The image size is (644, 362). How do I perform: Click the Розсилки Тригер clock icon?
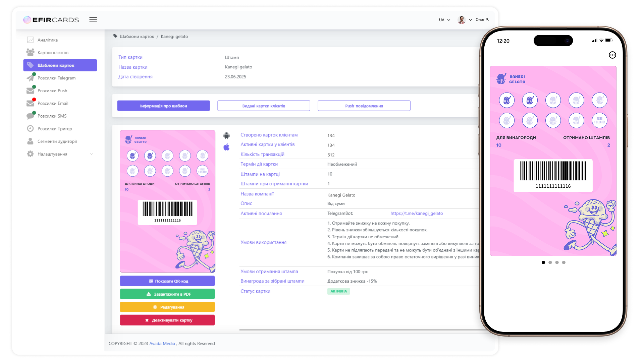[x=30, y=128]
